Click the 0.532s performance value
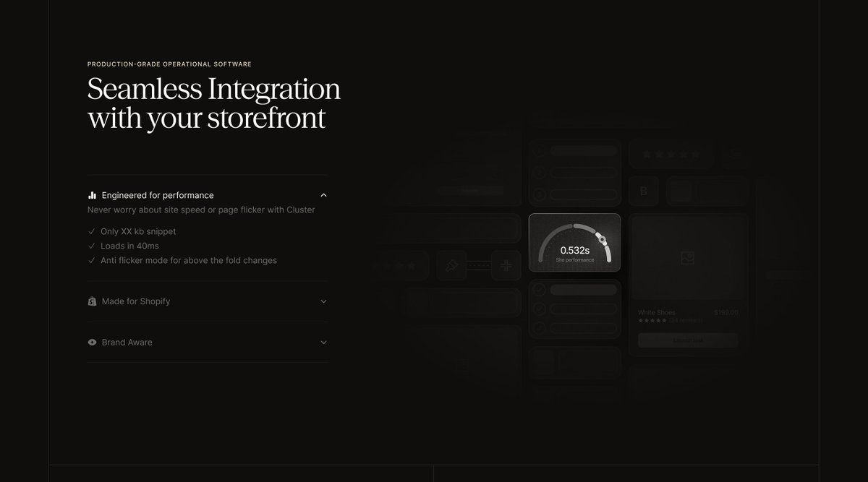This screenshot has height=482, width=868. point(575,251)
